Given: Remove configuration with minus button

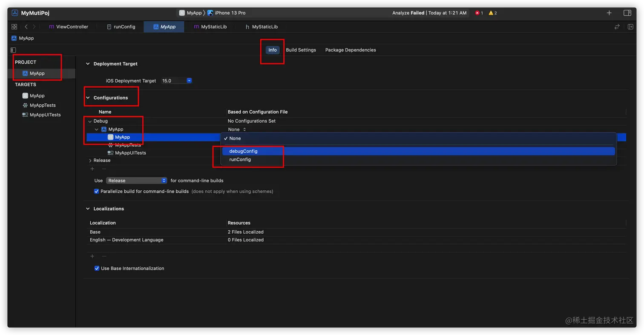Looking at the screenshot, I should click(x=104, y=169).
